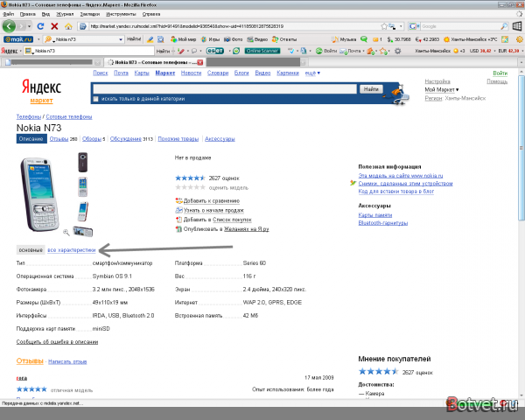
Task: Click Сообщить об ошибке в описании link
Action: point(57,341)
